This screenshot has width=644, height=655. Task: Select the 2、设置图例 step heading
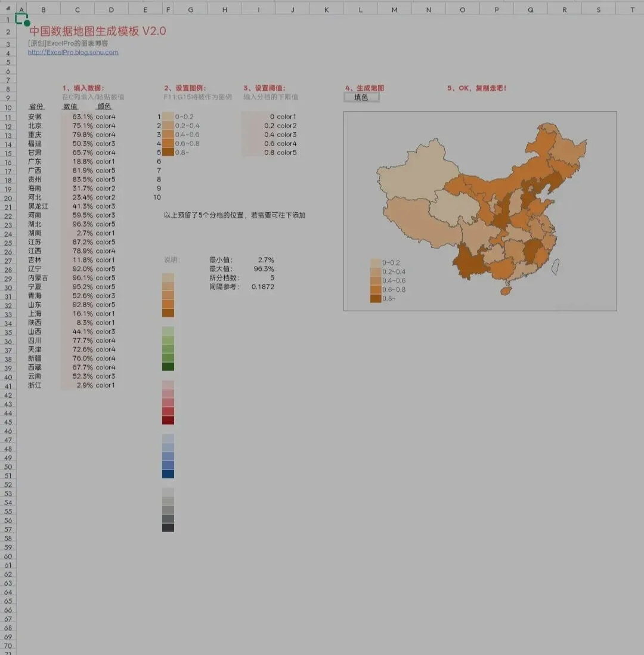click(185, 88)
